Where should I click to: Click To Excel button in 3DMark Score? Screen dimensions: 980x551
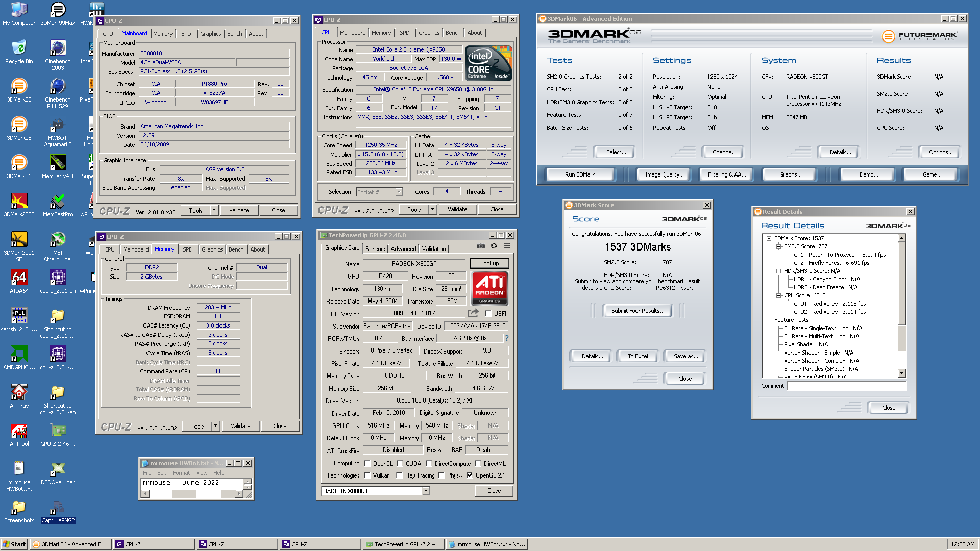[638, 356]
